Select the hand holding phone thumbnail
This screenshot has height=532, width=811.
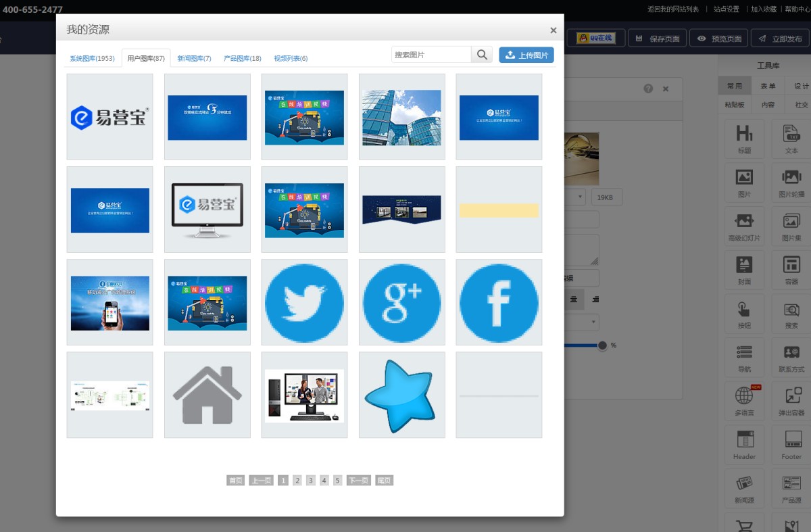pyautogui.click(x=109, y=302)
